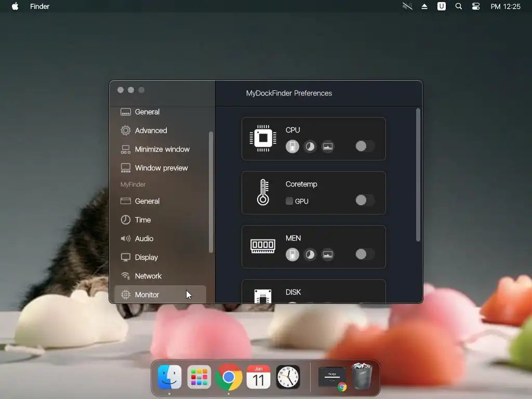The width and height of the screenshot is (532, 399).
Task: Open Finder from the dock
Action: [169, 377]
